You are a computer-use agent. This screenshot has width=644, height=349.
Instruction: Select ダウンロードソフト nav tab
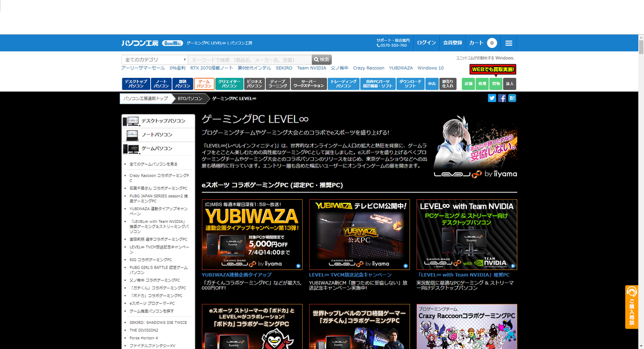pos(411,84)
